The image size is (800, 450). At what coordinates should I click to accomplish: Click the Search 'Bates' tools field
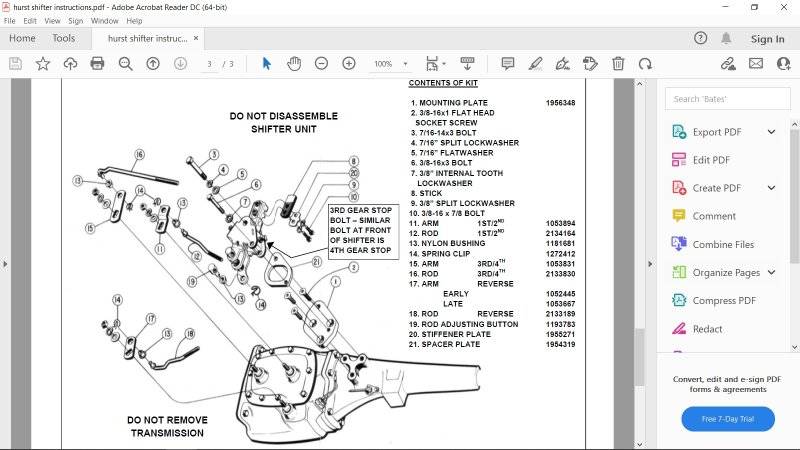tap(726, 99)
